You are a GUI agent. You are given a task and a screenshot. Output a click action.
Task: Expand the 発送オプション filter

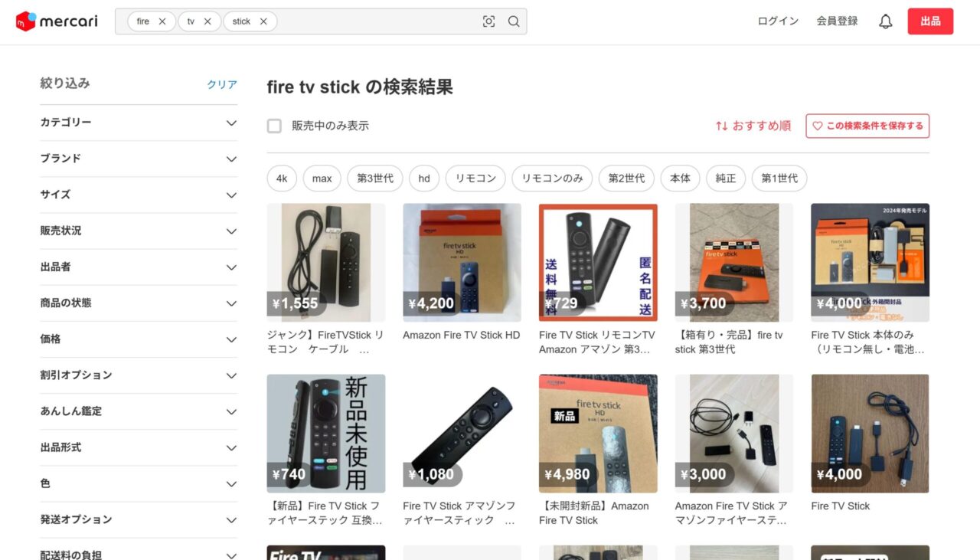(139, 519)
